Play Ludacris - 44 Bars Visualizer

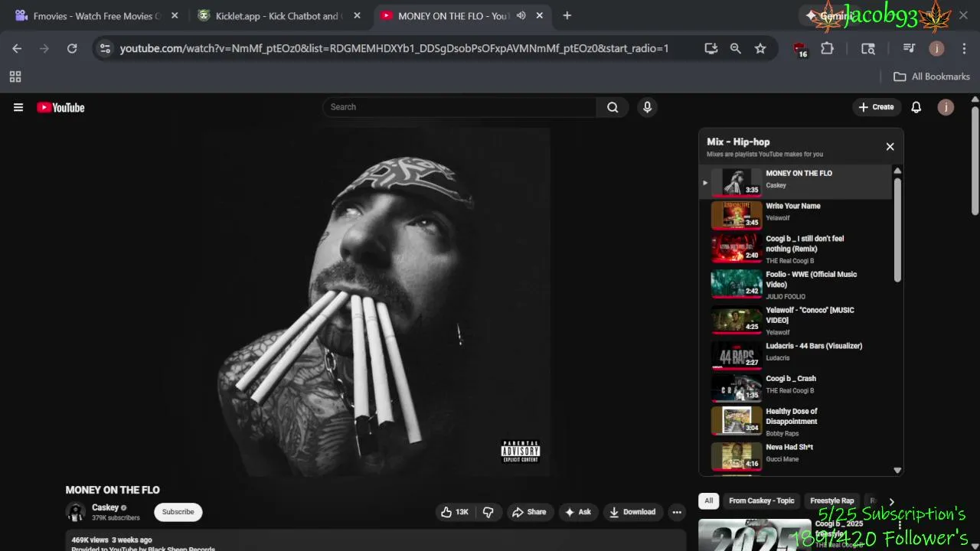point(796,355)
